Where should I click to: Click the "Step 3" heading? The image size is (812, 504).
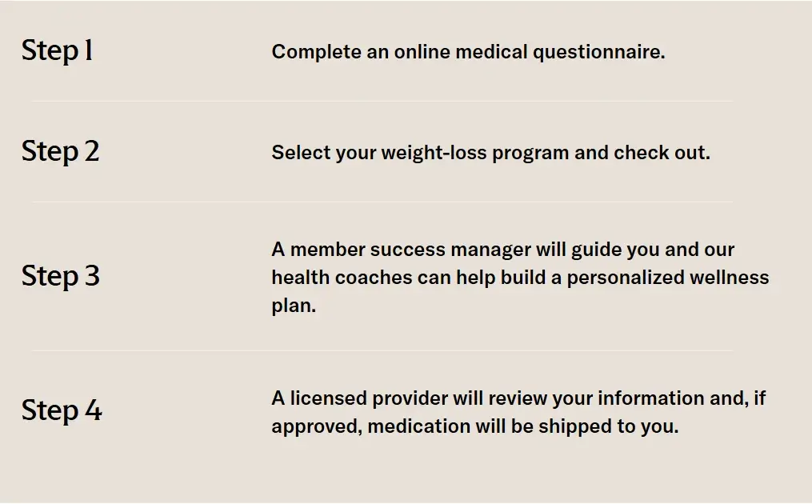coord(61,276)
